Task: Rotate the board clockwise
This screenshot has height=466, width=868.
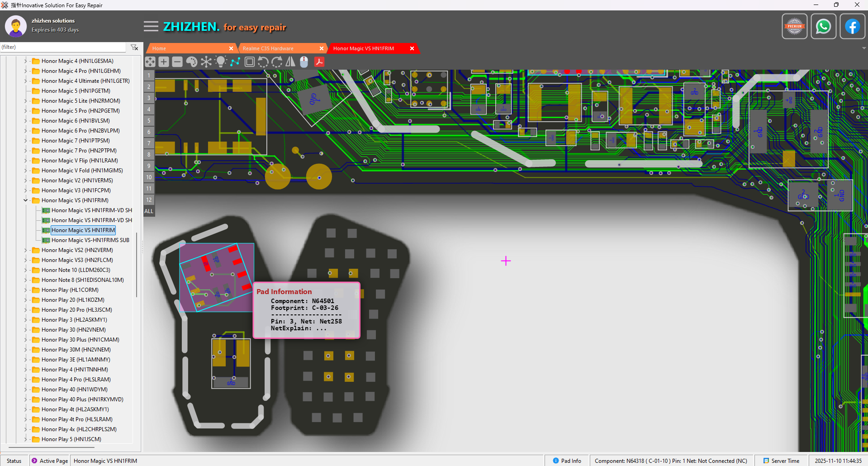Action: point(277,62)
